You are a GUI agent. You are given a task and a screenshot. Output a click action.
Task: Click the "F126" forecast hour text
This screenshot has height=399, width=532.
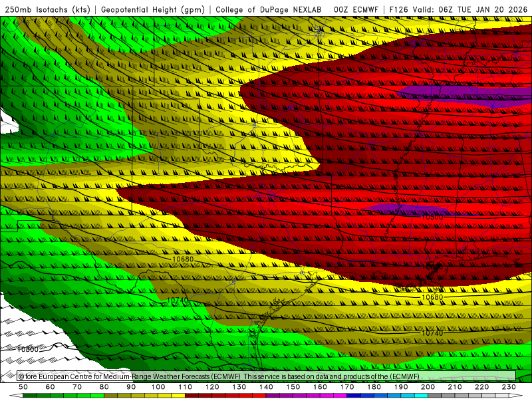click(x=399, y=9)
